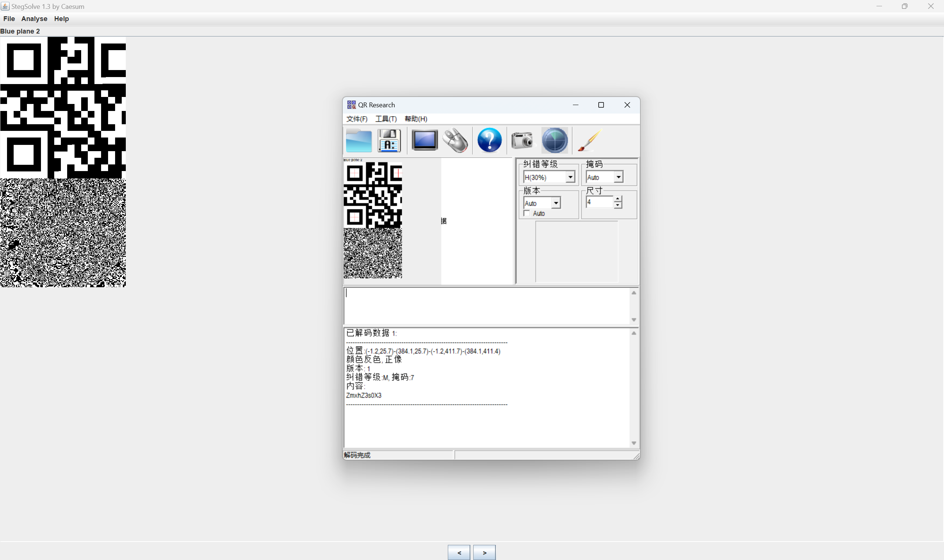Click the 解码完成 status bar text
The width and height of the screenshot is (944, 560).
tap(357, 455)
